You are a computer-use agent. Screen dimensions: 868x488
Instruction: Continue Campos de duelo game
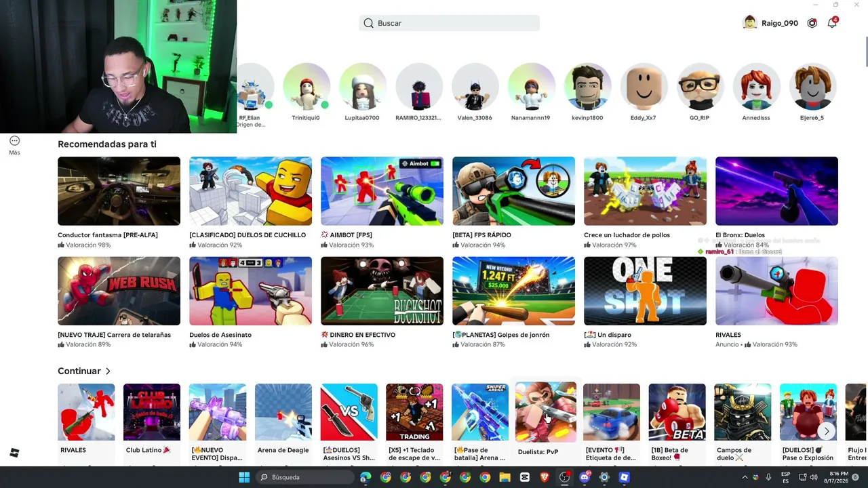coord(743,412)
